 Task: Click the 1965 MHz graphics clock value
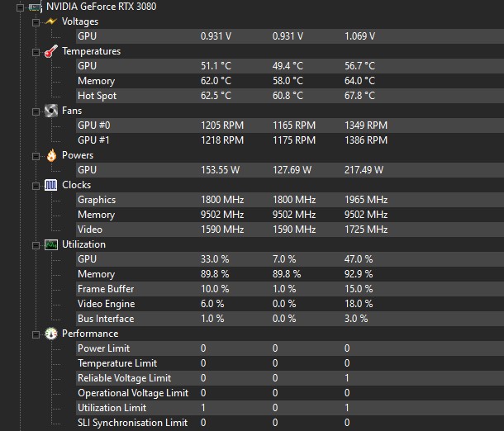pos(366,200)
